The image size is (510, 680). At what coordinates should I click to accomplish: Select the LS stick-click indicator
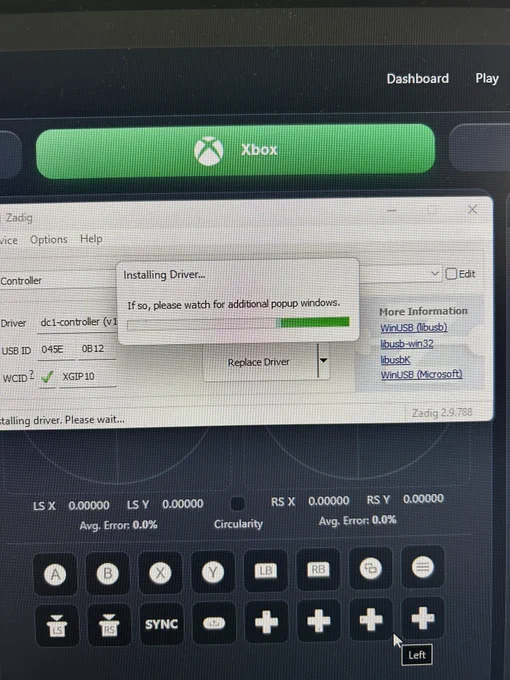pyautogui.click(x=57, y=626)
